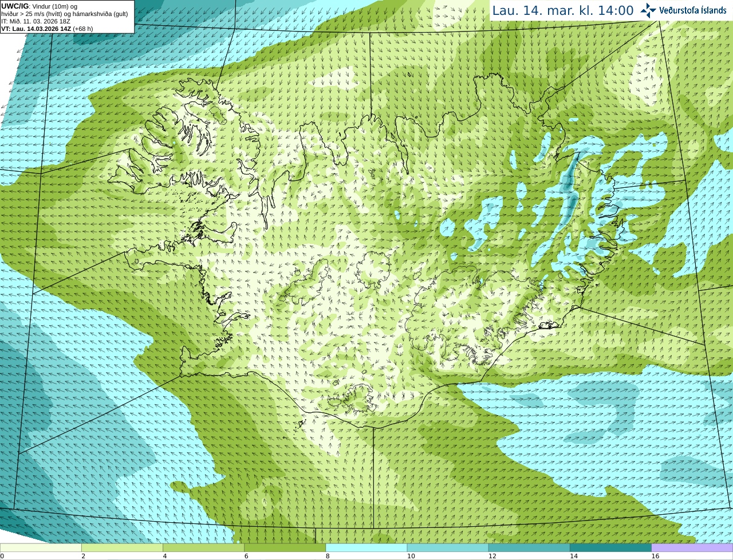Pick the dark teal 14–16 m/s legend swatch

click(611, 548)
